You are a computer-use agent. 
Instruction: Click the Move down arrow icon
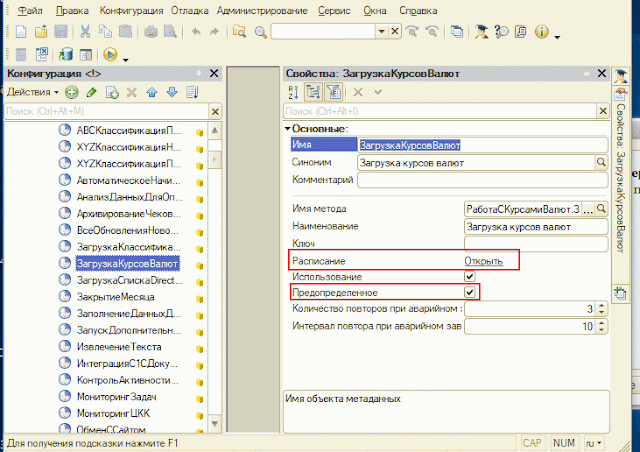click(x=172, y=92)
